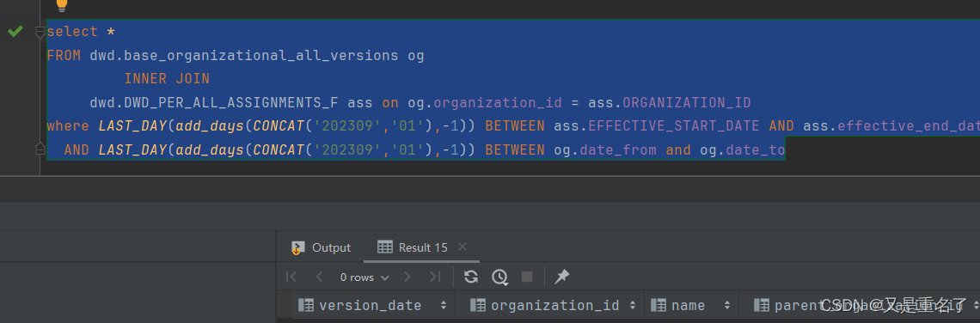The width and height of the screenshot is (980, 323).
Task: Click the stop execution square icon
Action: coord(527,277)
